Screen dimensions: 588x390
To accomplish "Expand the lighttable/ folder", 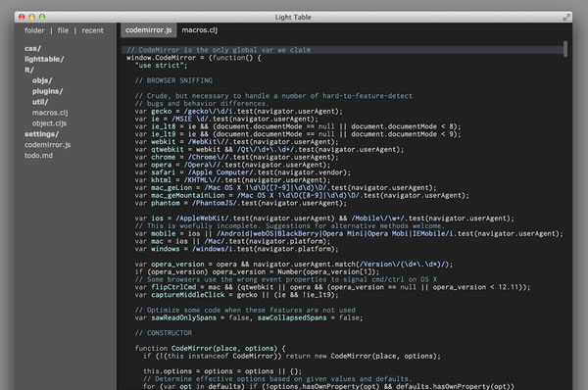I will pos(44,59).
